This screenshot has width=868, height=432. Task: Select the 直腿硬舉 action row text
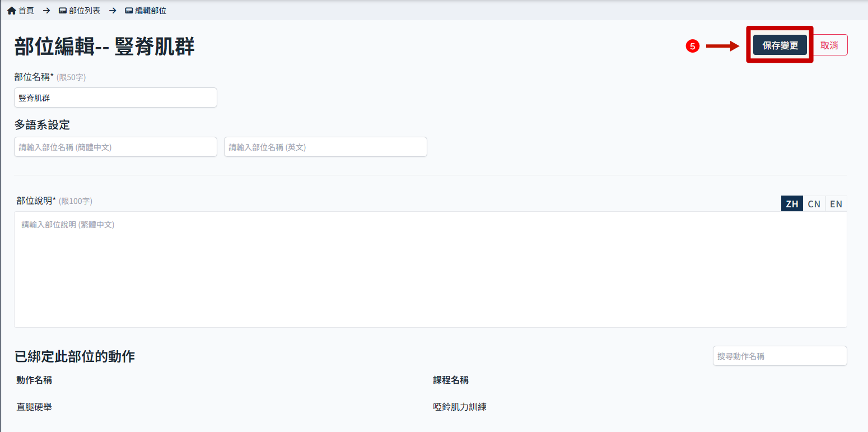pyautogui.click(x=34, y=407)
